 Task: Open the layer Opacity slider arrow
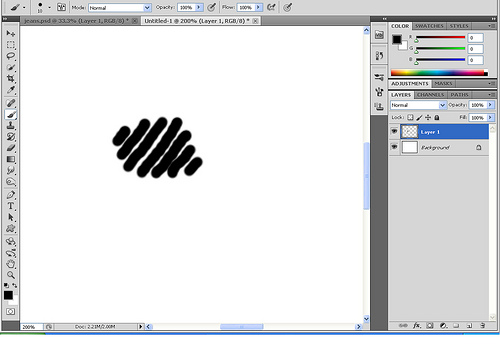(490, 105)
